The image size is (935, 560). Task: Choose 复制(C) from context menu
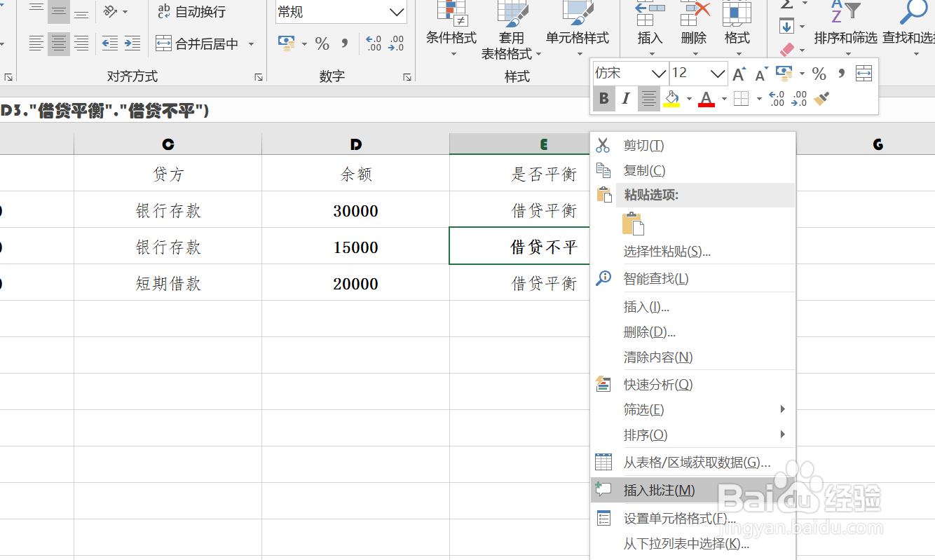point(693,170)
